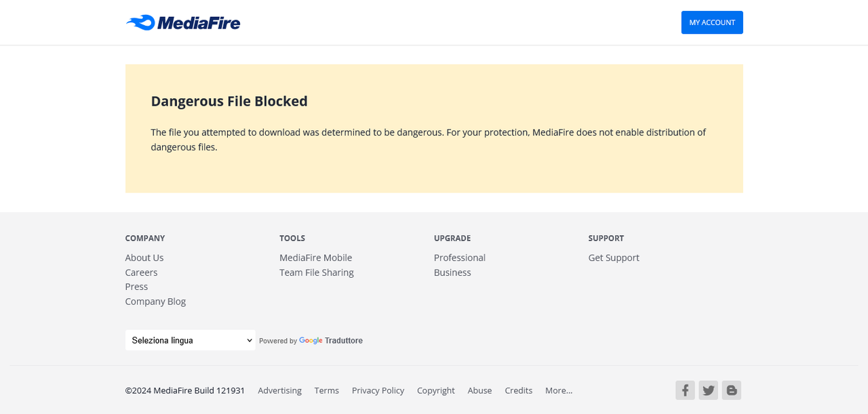Open the Terms footer link
The image size is (868, 414).
326,390
